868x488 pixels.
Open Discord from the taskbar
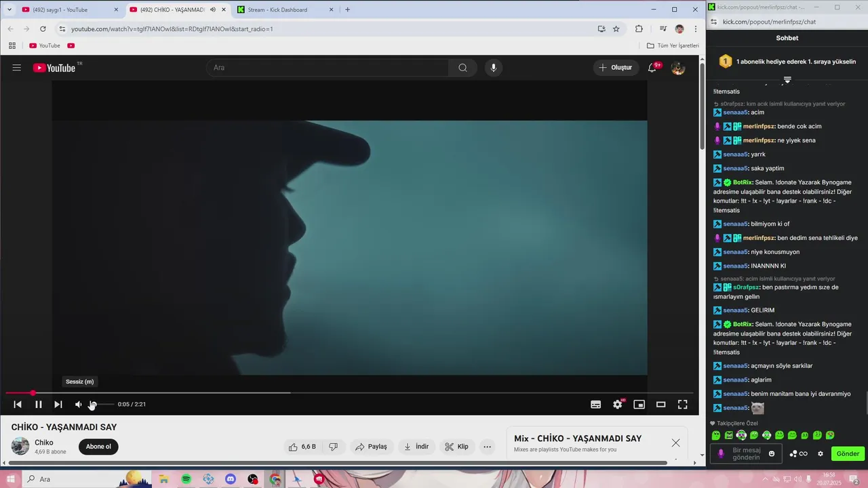tap(231, 479)
